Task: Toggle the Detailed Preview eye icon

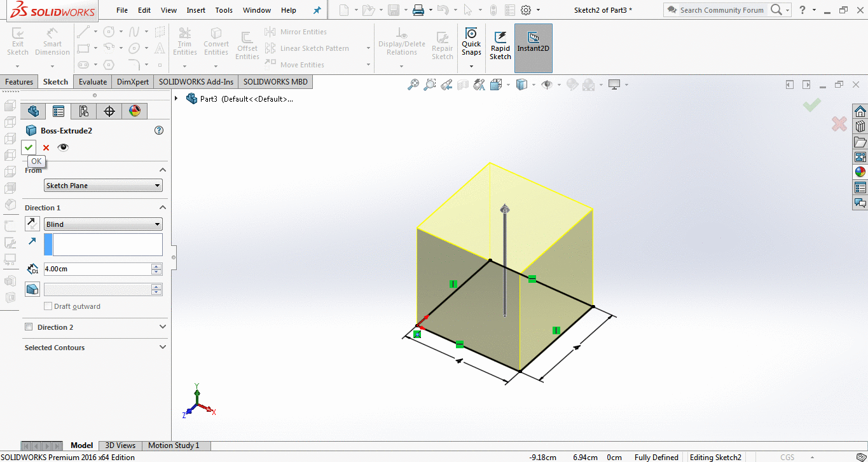Action: pyautogui.click(x=62, y=147)
